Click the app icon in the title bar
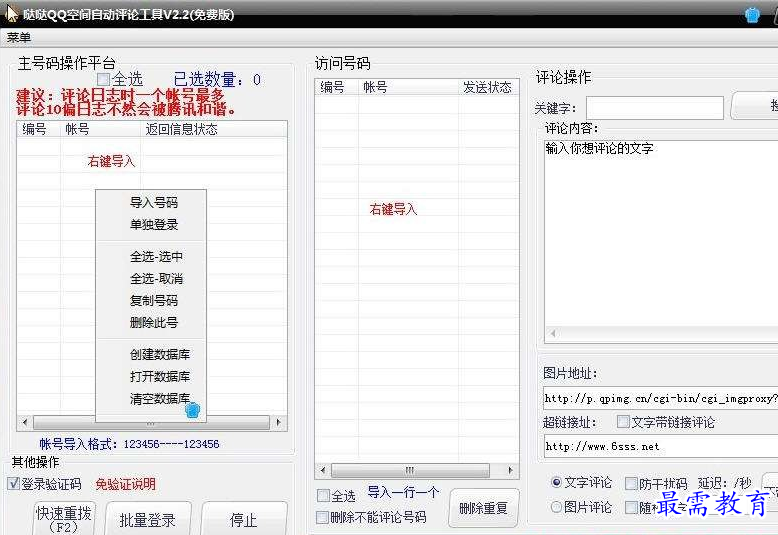Image resolution: width=778 pixels, height=535 pixels. tap(11, 13)
